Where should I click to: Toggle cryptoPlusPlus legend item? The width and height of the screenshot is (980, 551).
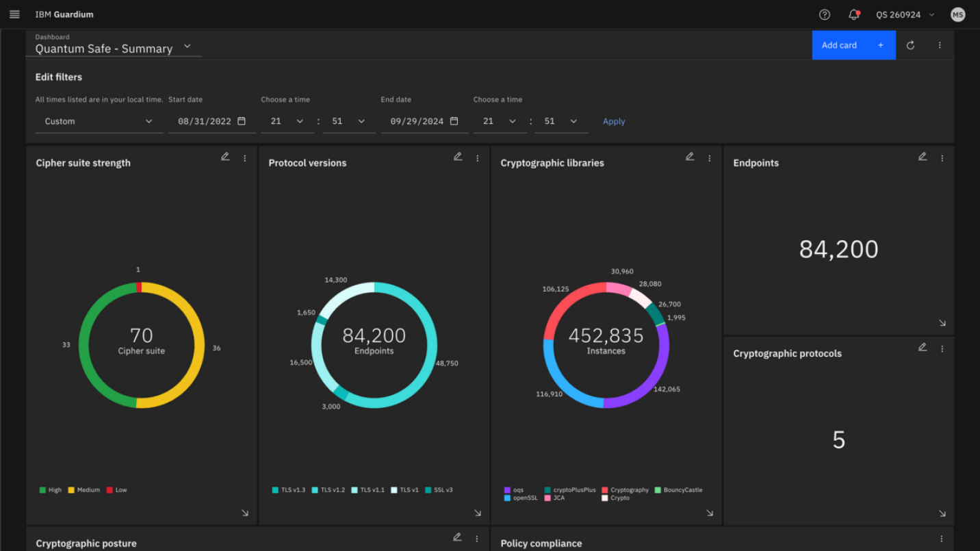point(570,490)
